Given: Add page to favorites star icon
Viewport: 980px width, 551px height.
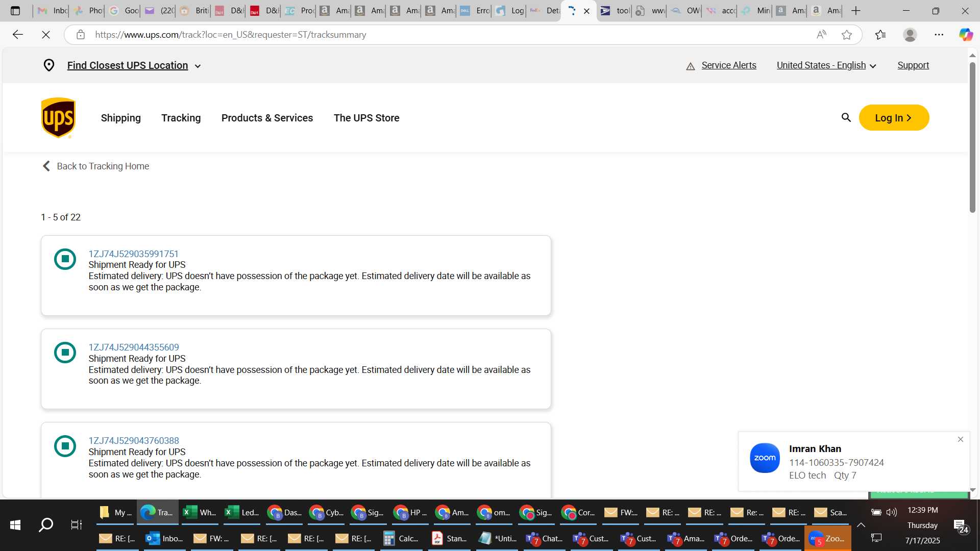Looking at the screenshot, I should (847, 35).
